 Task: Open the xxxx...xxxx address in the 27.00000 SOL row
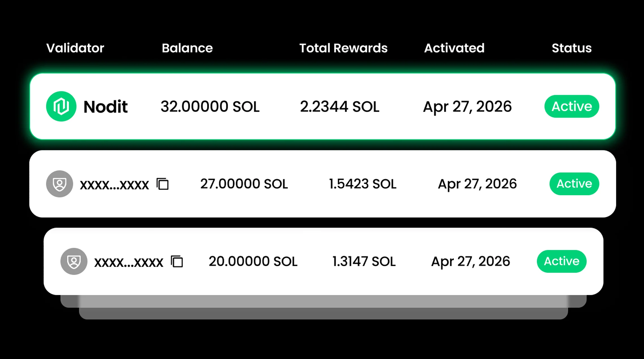click(114, 185)
